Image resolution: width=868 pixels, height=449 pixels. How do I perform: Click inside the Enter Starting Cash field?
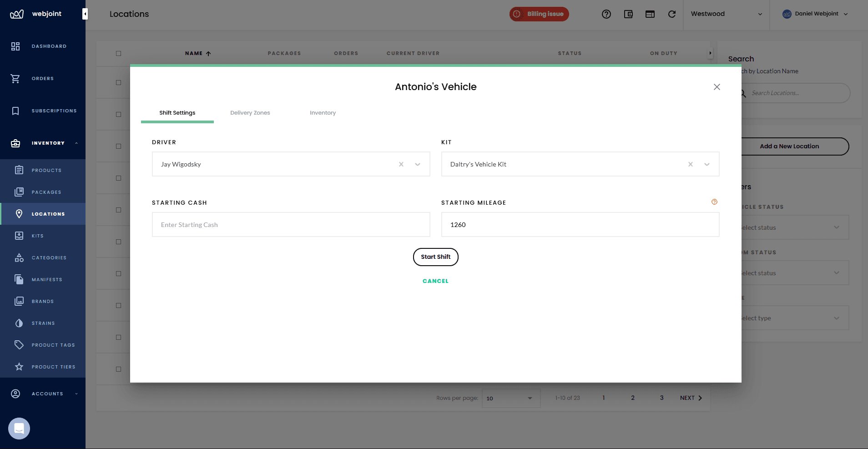291,224
